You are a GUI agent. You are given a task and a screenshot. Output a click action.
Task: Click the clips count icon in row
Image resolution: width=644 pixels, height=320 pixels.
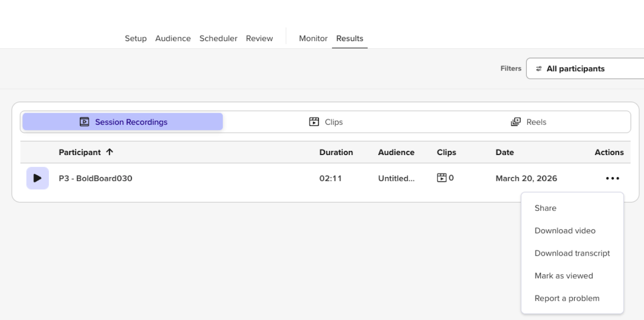[x=442, y=178]
